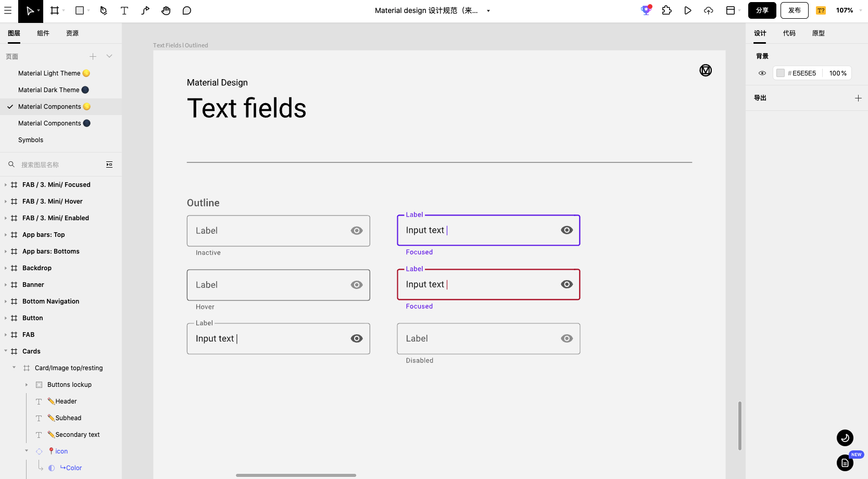This screenshot has height=479, width=868.
Task: Click the Material logo on canvas
Action: 706,70
